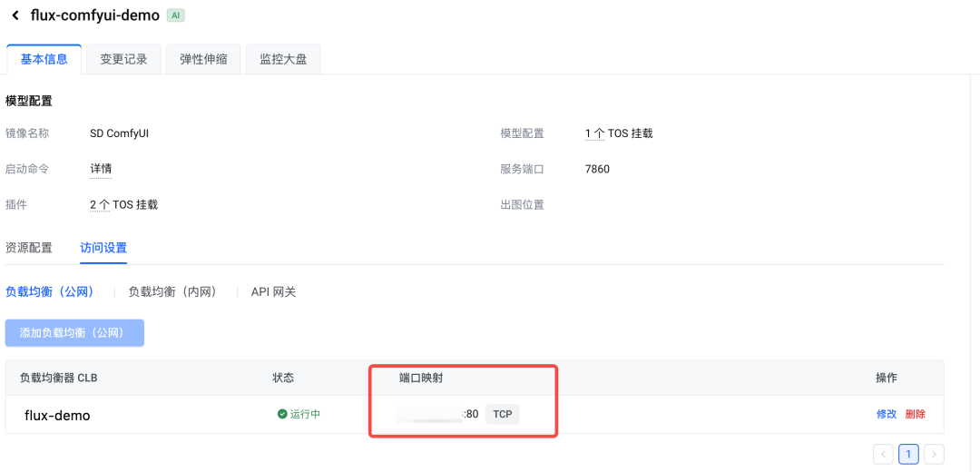Click the 1 个 TOS 挂载 model config link
Viewport: 980px width, 472px height.
coord(618,133)
